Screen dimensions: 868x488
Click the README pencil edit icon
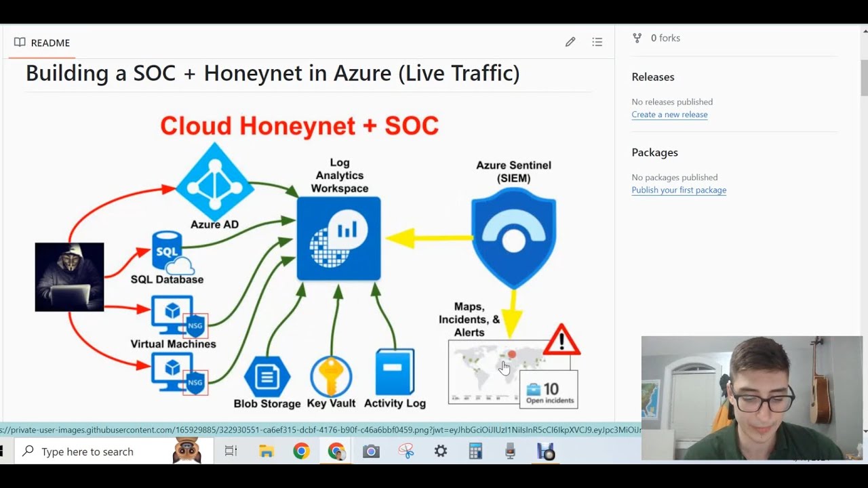570,42
